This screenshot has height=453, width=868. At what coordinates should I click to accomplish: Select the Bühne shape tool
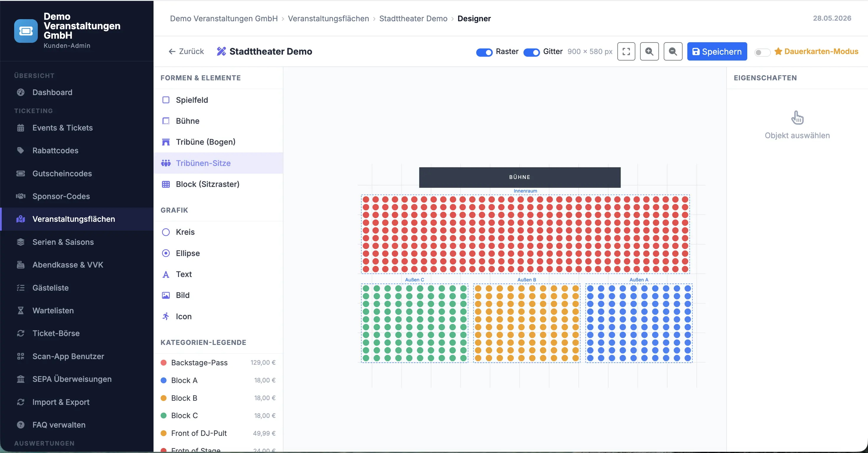coord(218,121)
